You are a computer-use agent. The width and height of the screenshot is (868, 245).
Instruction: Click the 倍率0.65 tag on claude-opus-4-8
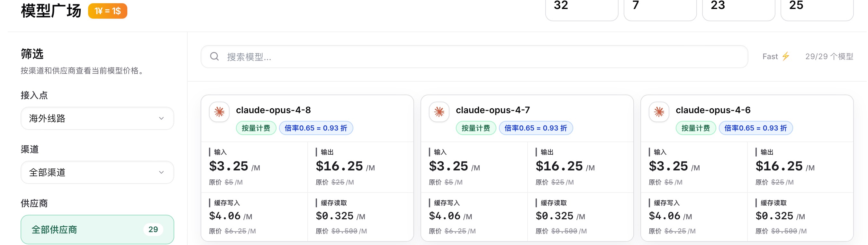click(316, 128)
